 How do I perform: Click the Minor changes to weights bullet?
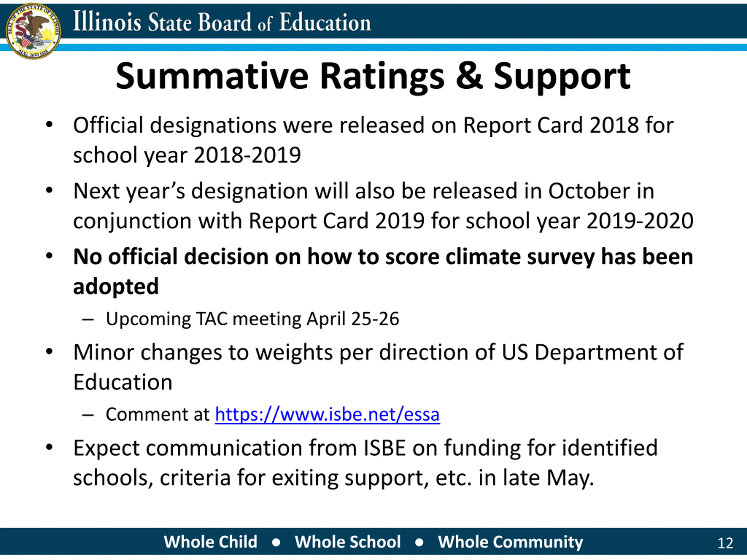click(378, 367)
